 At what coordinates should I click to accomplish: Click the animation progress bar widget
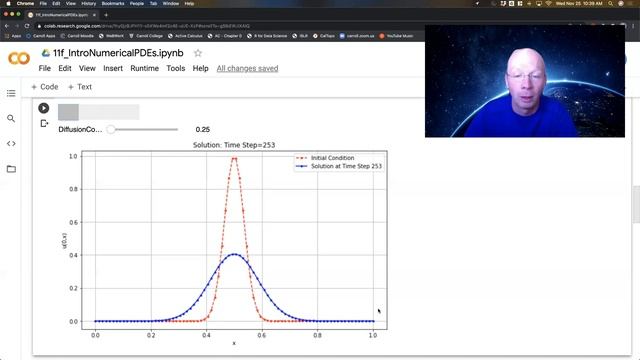point(98,112)
